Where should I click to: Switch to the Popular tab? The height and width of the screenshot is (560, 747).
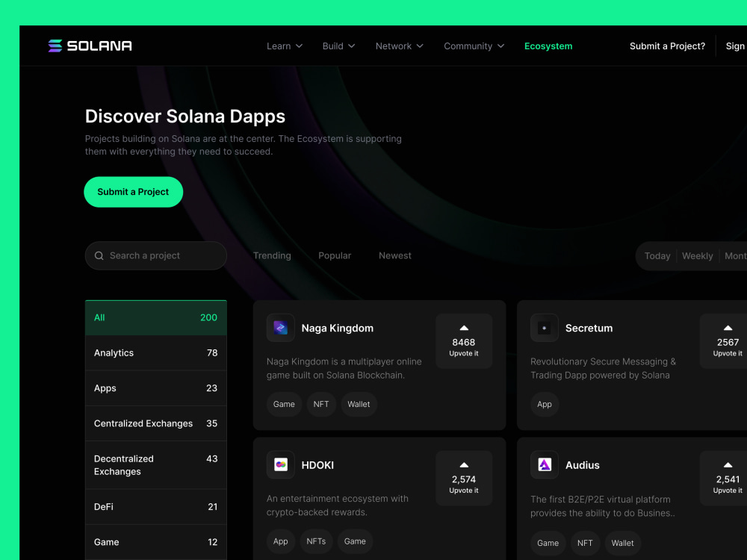pyautogui.click(x=335, y=255)
